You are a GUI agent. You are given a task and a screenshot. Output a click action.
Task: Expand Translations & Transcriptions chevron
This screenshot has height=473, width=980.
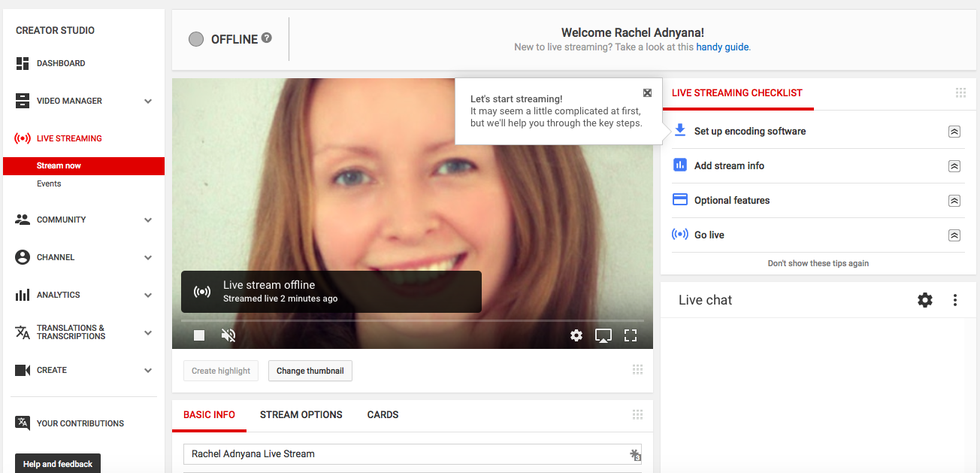(148, 332)
